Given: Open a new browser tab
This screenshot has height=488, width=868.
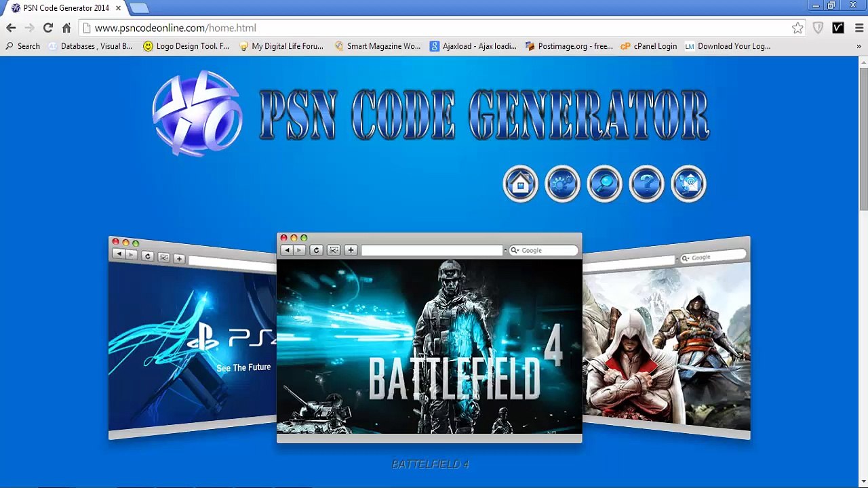Looking at the screenshot, I should [138, 8].
